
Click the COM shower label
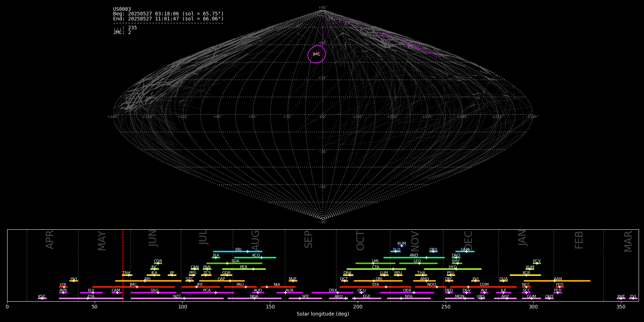(x=484, y=284)
